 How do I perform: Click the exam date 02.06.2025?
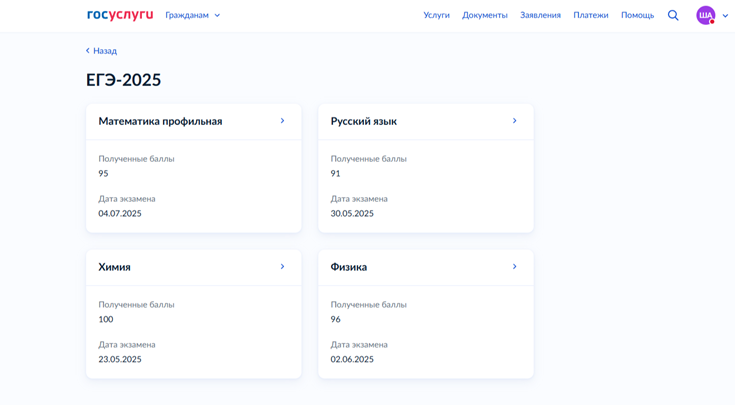coord(352,359)
